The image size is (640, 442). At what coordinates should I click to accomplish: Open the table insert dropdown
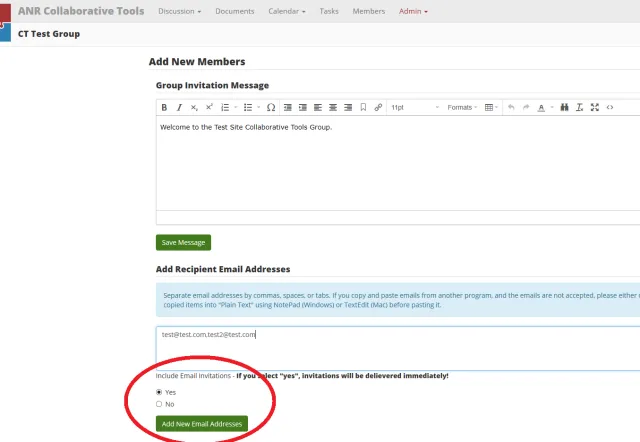[x=491, y=107]
